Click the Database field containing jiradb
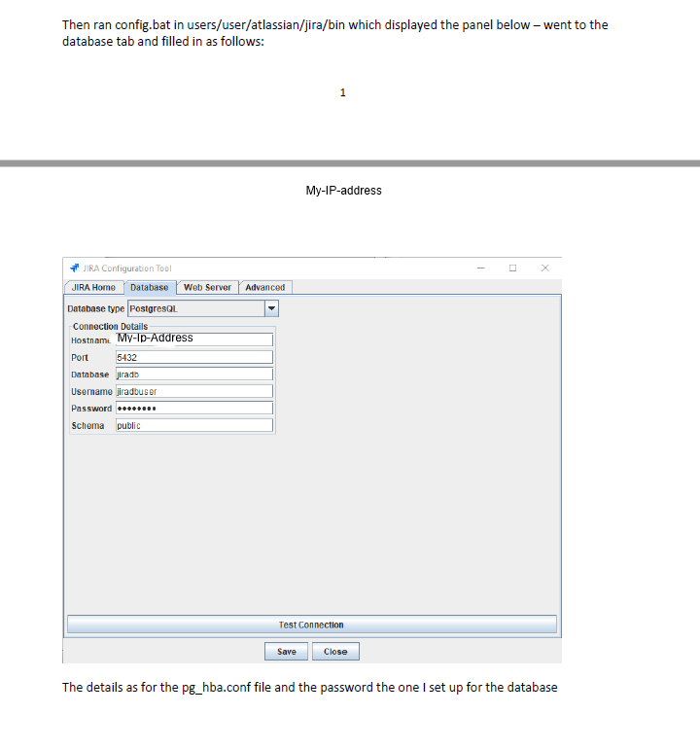The image size is (700, 750). 194,375
